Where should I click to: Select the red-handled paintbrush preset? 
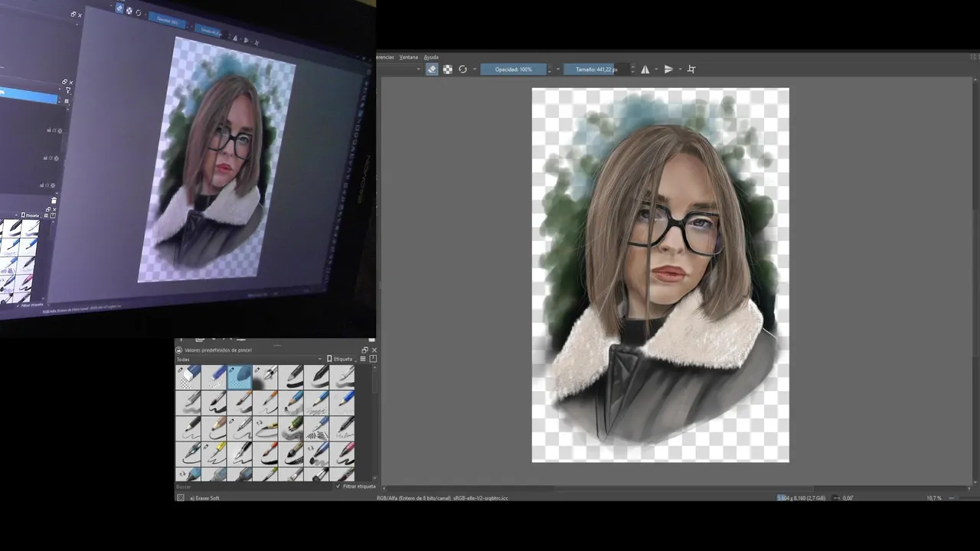(266, 453)
